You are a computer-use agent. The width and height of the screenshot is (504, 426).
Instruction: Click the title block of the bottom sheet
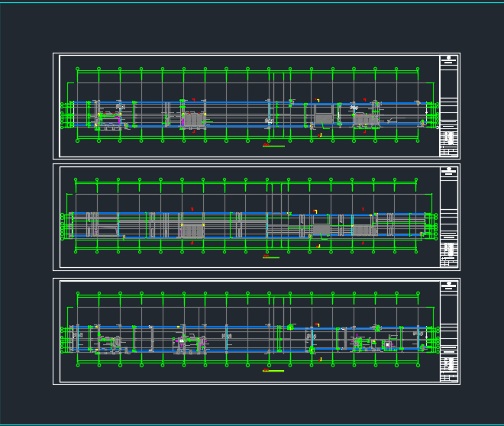point(449,331)
